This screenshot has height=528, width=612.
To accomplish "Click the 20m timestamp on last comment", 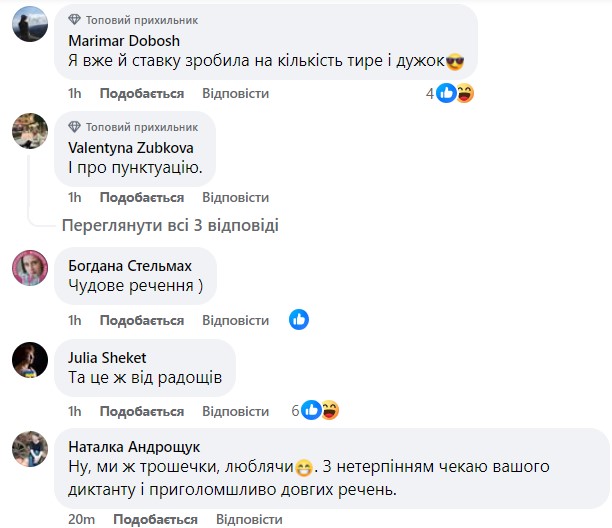I will click(80, 519).
